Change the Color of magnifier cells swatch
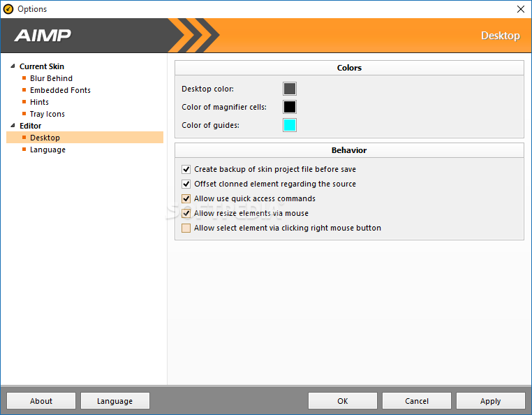The width and height of the screenshot is (532, 415). click(x=290, y=107)
